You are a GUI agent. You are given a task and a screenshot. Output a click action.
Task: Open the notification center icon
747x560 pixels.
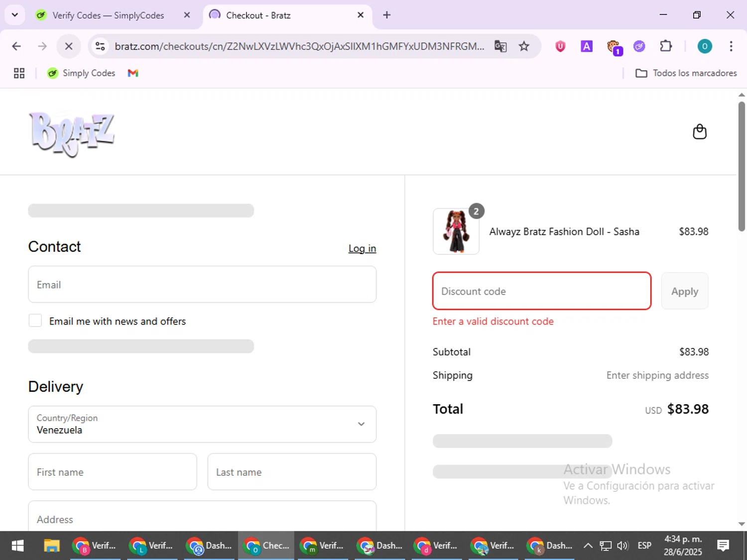pyautogui.click(x=723, y=546)
